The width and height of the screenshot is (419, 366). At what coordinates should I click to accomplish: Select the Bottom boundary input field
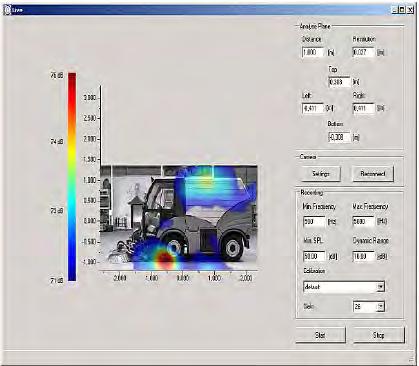pyautogui.click(x=340, y=137)
